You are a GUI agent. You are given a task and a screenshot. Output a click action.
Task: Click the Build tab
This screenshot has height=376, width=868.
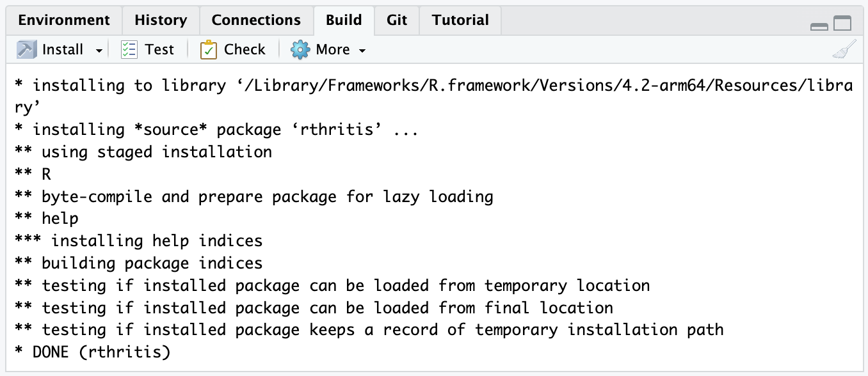click(x=344, y=20)
